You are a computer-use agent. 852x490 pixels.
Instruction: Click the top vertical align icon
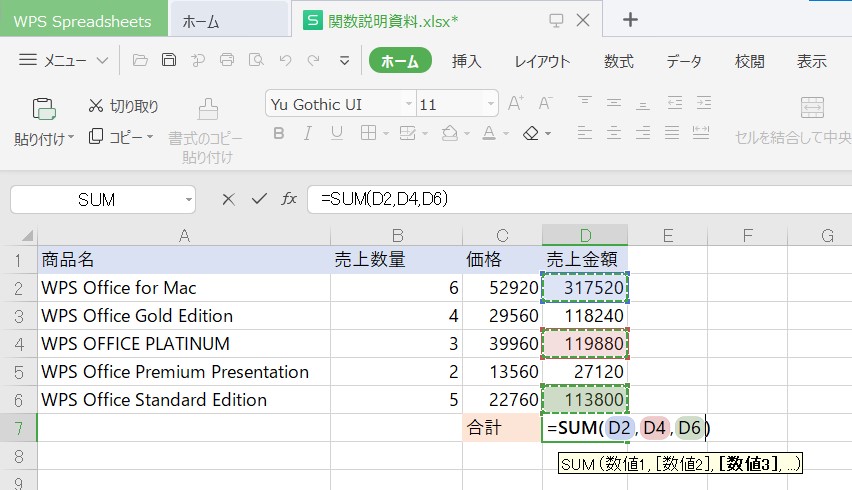coord(585,102)
